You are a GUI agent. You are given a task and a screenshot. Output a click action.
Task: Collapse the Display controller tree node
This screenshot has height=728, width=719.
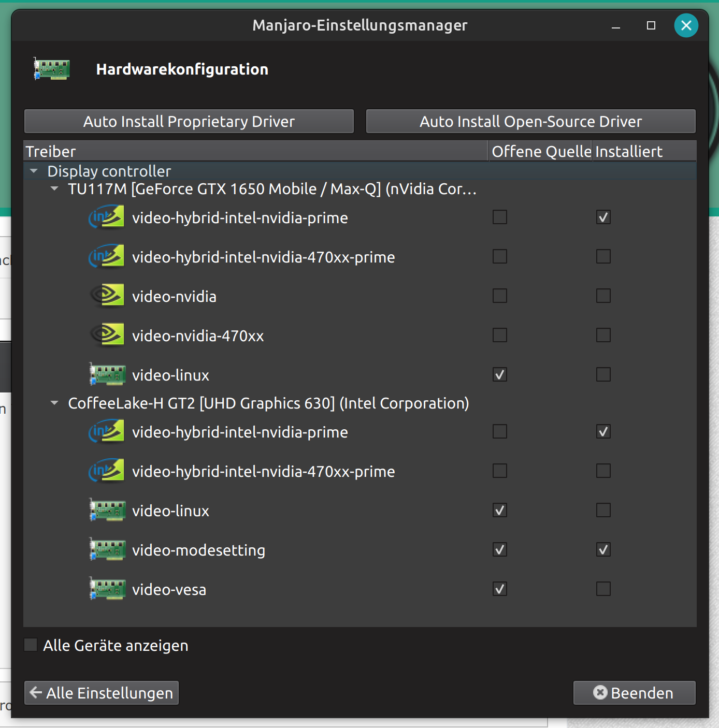34,171
